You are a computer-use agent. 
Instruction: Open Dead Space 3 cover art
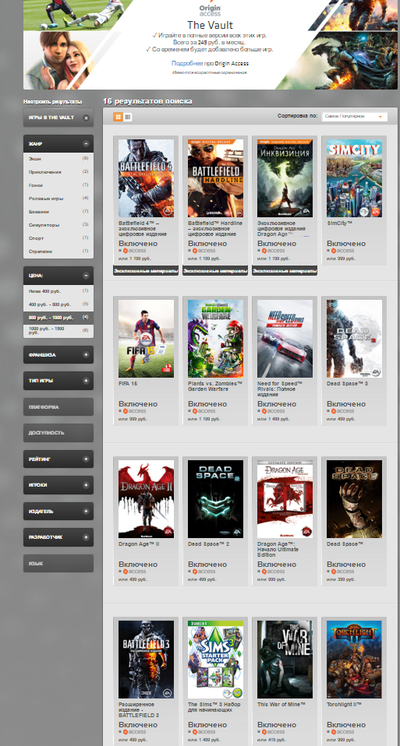tap(354, 338)
